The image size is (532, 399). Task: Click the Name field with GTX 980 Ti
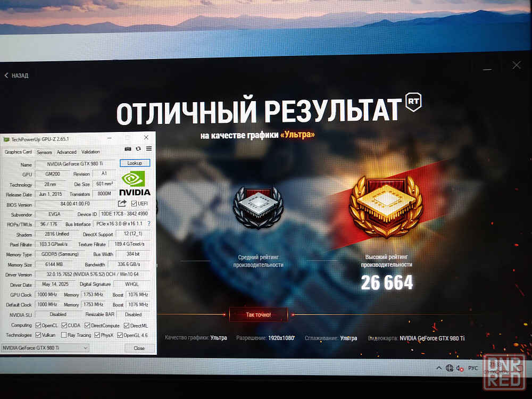75,164
